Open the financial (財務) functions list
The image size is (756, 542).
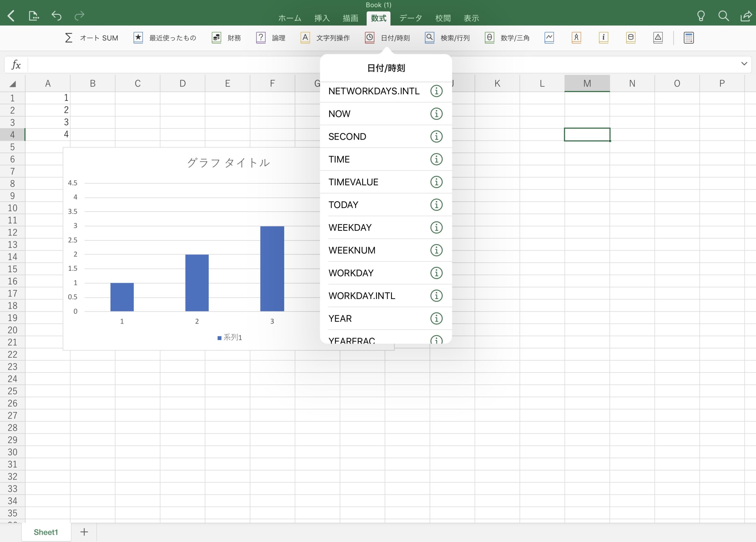tap(226, 38)
